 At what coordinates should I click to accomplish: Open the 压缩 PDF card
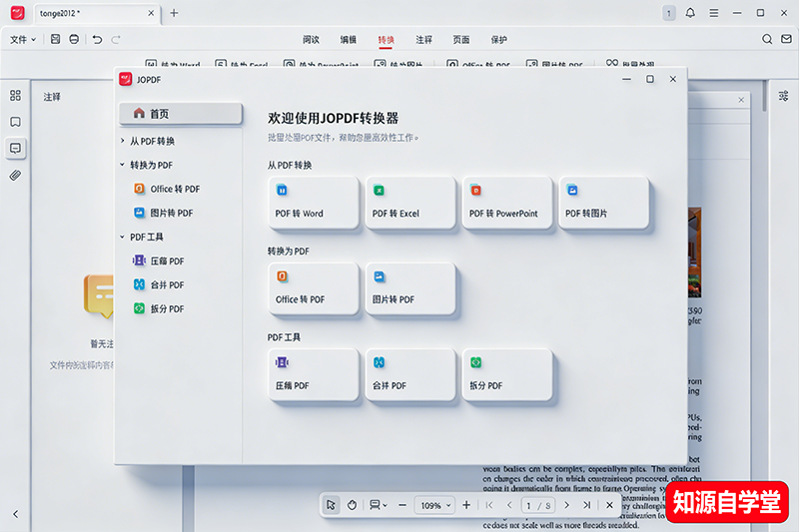coord(314,374)
